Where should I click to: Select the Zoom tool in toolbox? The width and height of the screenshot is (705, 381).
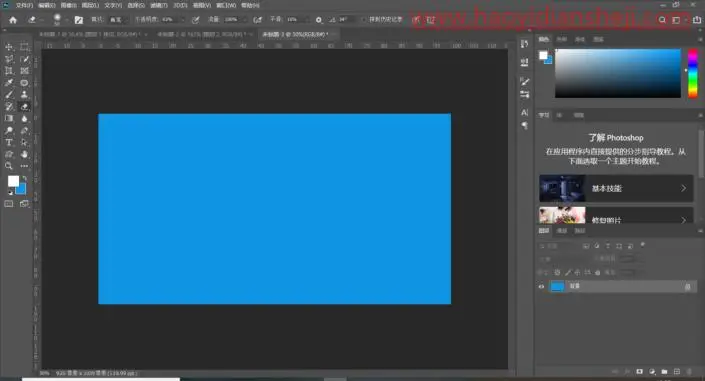pos(9,166)
